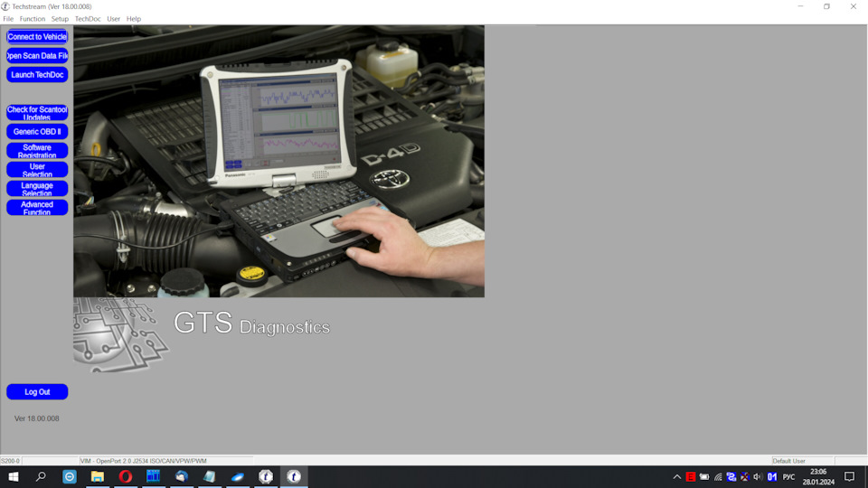This screenshot has height=488, width=868.
Task: Open the blue oval taskbar app
Action: 238,476
